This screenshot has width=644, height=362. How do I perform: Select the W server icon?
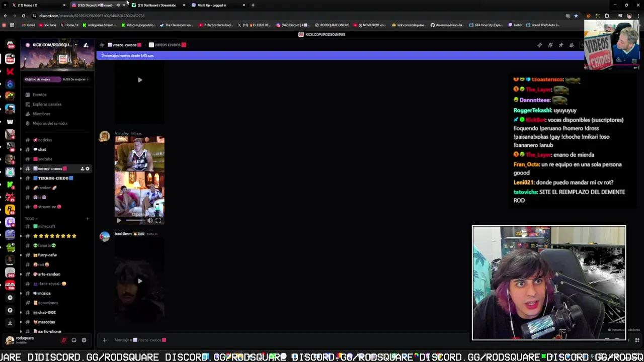click(x=10, y=122)
